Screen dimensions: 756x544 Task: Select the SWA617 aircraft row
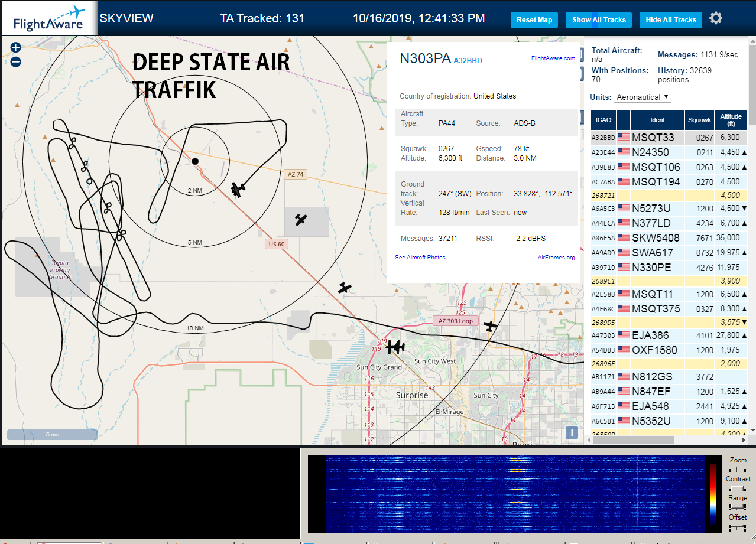669,253
